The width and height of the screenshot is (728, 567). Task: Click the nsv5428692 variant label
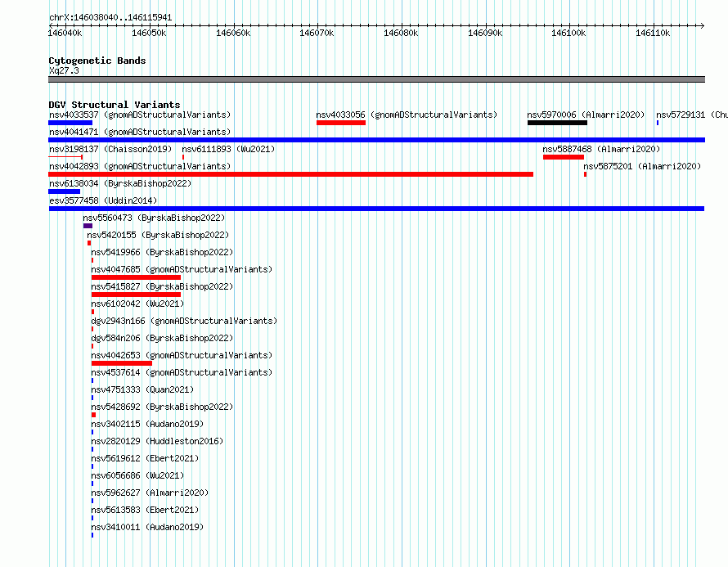click(x=162, y=407)
